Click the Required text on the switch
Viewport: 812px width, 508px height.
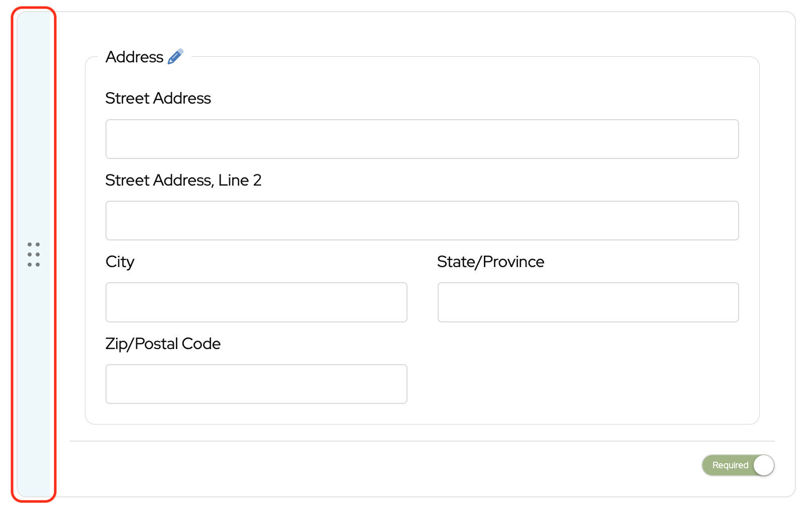730,465
